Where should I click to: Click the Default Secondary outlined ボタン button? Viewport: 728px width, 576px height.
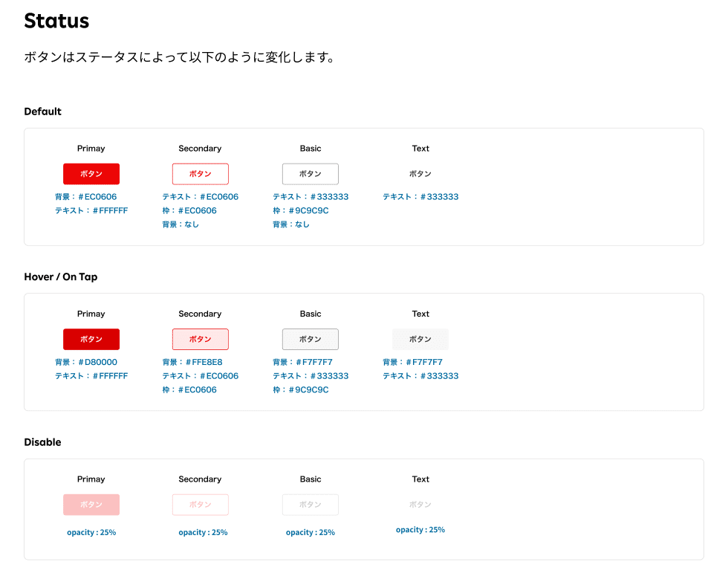click(201, 174)
